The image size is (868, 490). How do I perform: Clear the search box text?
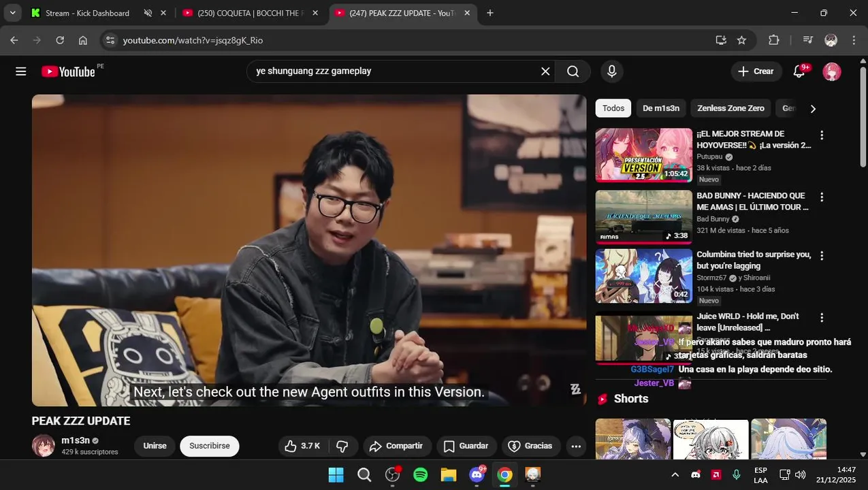click(545, 71)
